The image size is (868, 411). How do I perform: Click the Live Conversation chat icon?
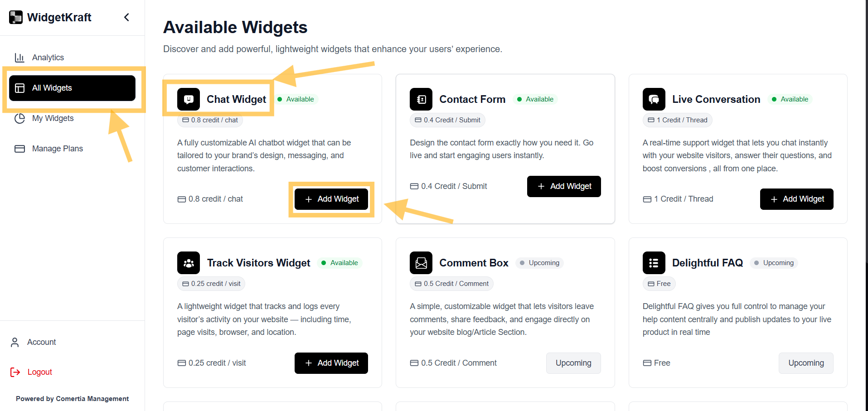point(654,99)
